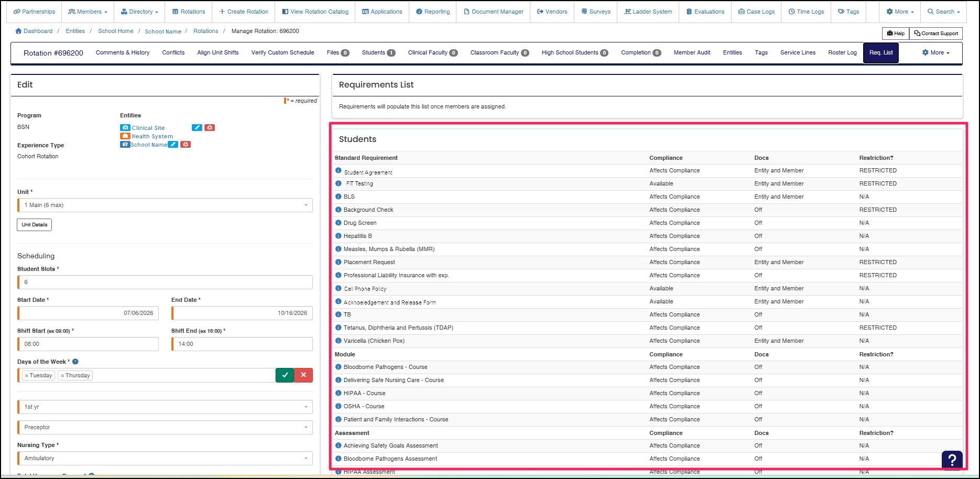Click the info icon next to Cell Phone Policy
The height and width of the screenshot is (479, 980).
[339, 288]
